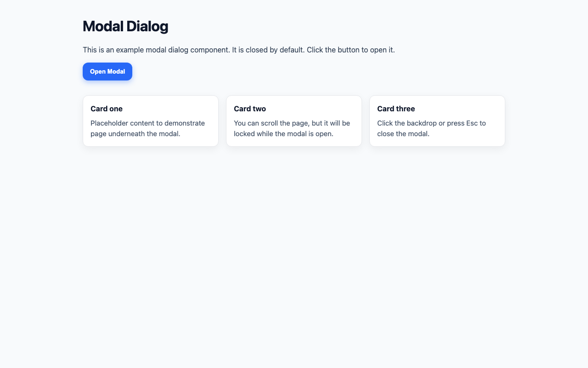Click the Card two panel
Viewport: 588px width, 368px height.
point(294,121)
